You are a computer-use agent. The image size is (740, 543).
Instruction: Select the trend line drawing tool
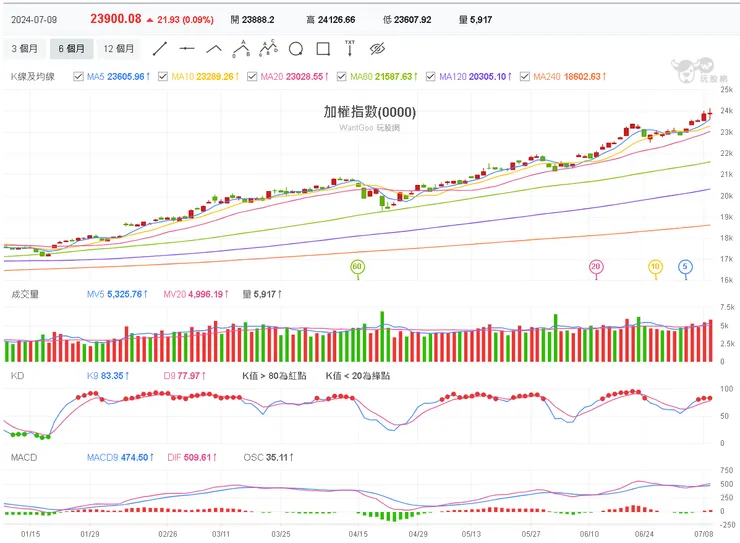coord(160,49)
